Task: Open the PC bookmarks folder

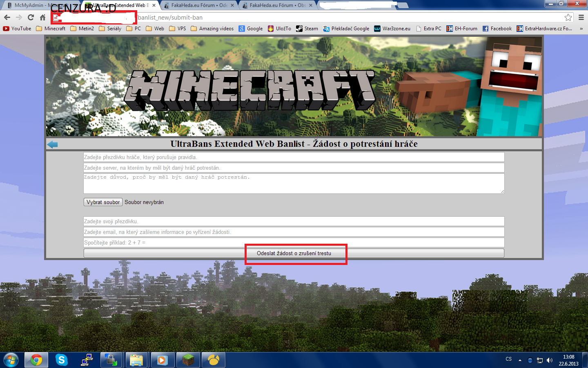Action: pyautogui.click(x=134, y=29)
